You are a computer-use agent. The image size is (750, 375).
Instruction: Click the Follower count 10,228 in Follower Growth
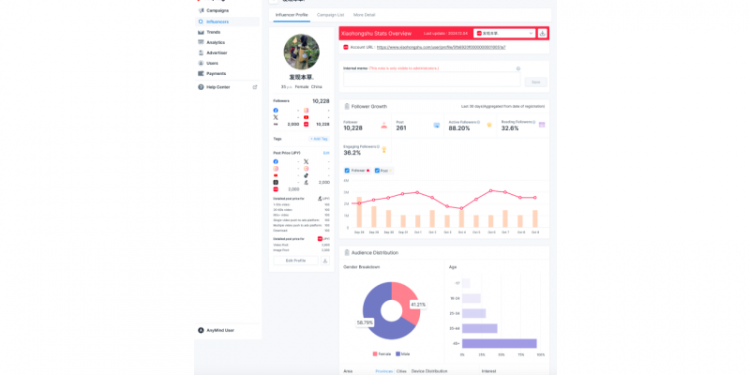click(x=353, y=128)
